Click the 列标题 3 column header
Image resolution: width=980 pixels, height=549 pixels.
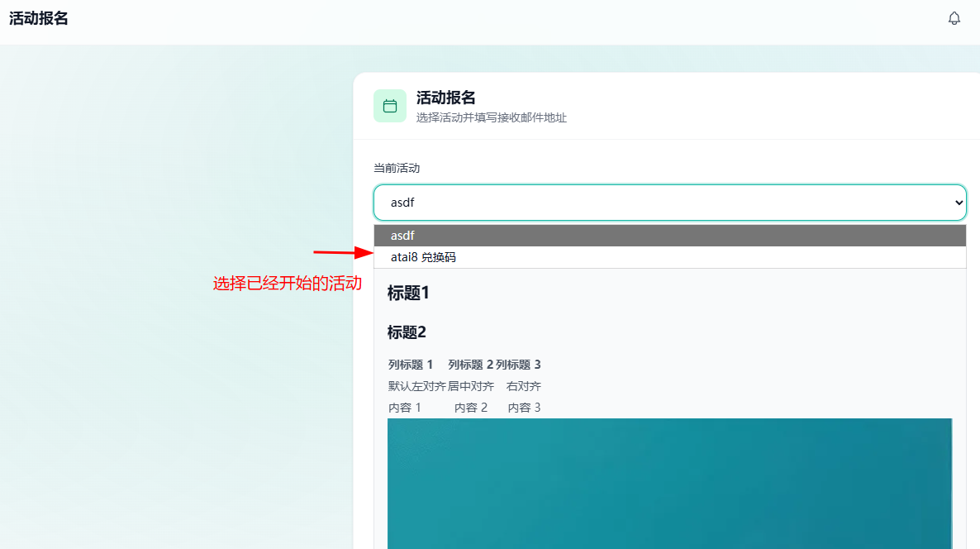518,365
